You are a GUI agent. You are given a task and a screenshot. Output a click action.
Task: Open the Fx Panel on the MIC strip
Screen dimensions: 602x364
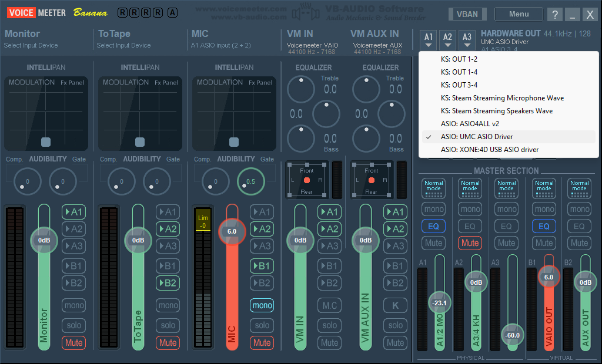tap(260, 82)
